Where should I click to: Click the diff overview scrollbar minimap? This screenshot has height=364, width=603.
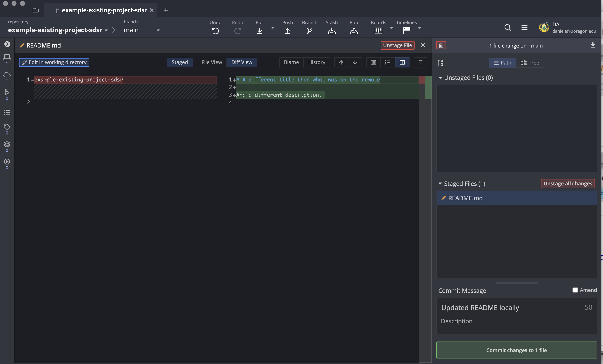coord(425,219)
